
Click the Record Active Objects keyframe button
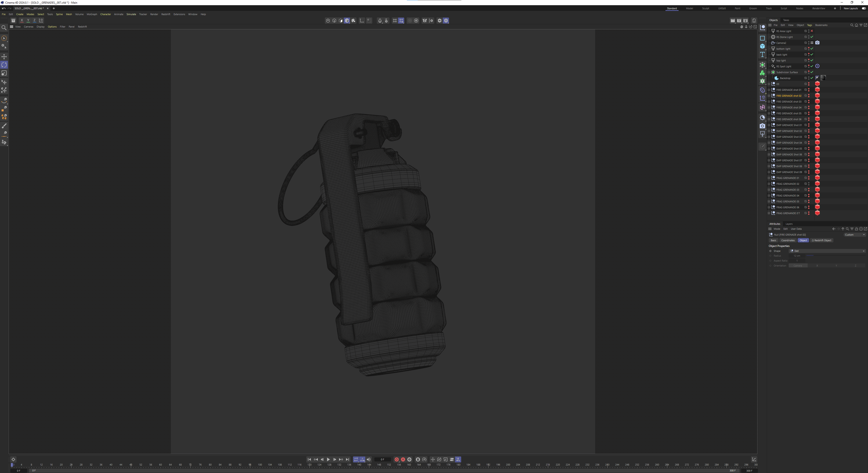click(x=397, y=459)
